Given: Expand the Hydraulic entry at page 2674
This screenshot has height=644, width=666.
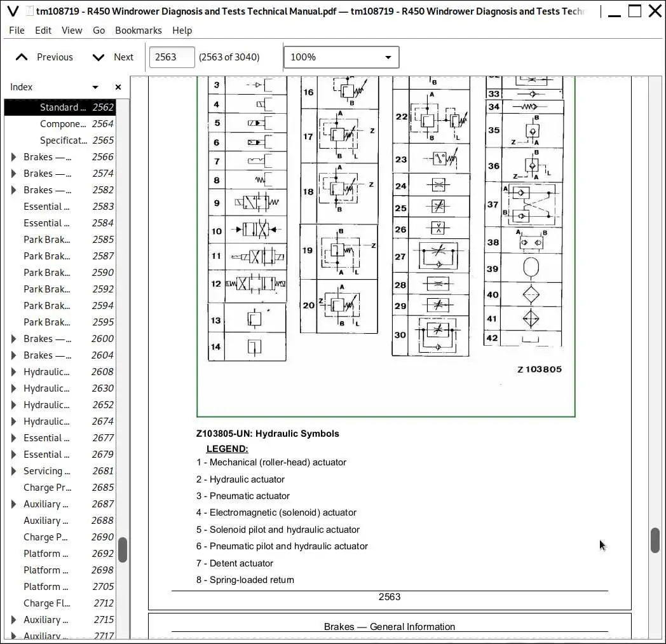Looking at the screenshot, I should [13, 421].
